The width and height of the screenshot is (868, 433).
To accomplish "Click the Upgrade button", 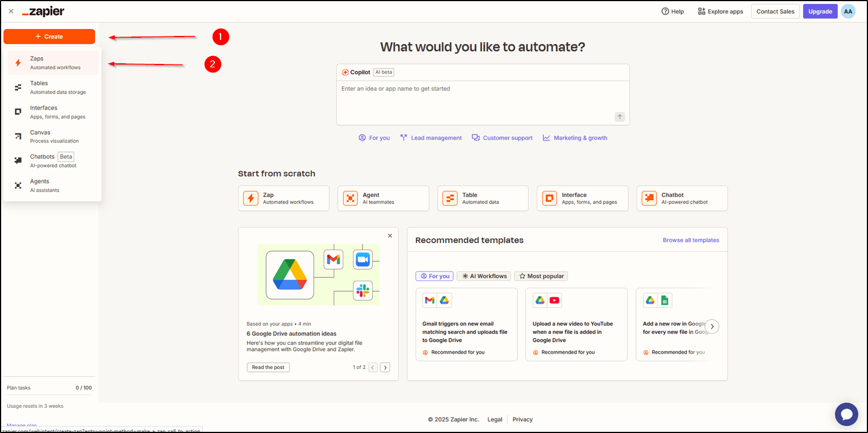I will (x=820, y=11).
